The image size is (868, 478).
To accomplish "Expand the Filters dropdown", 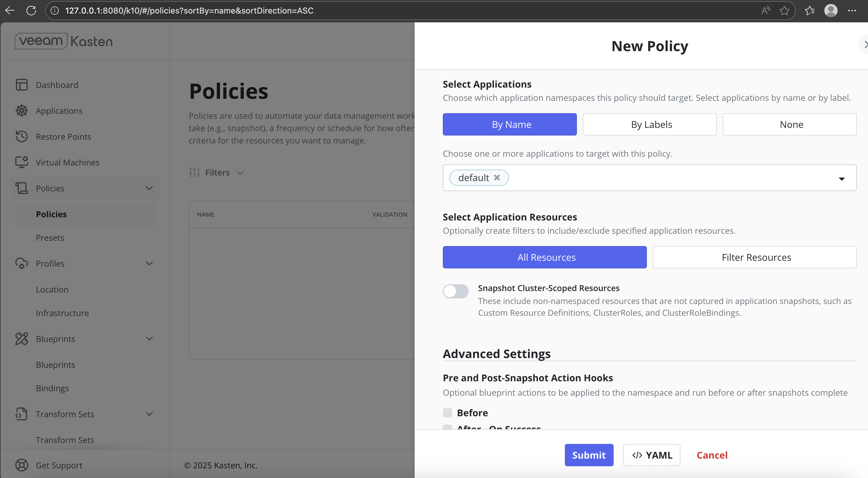I will click(217, 173).
